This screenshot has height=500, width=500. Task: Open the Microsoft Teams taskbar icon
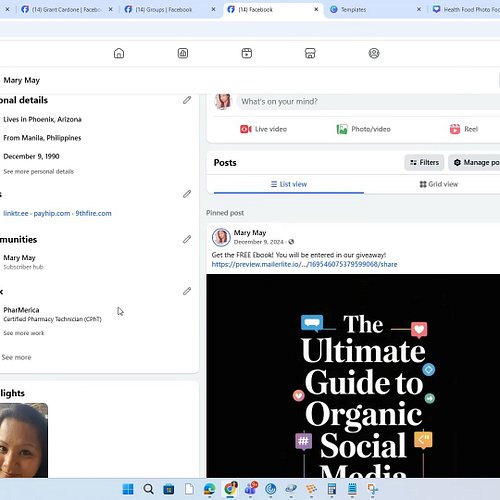(251, 489)
